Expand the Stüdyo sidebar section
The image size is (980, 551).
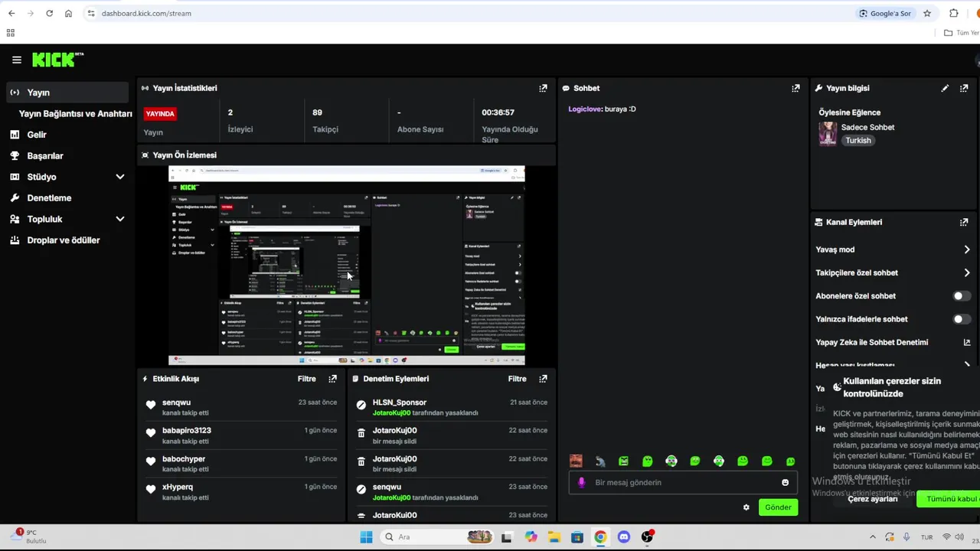coord(119,177)
